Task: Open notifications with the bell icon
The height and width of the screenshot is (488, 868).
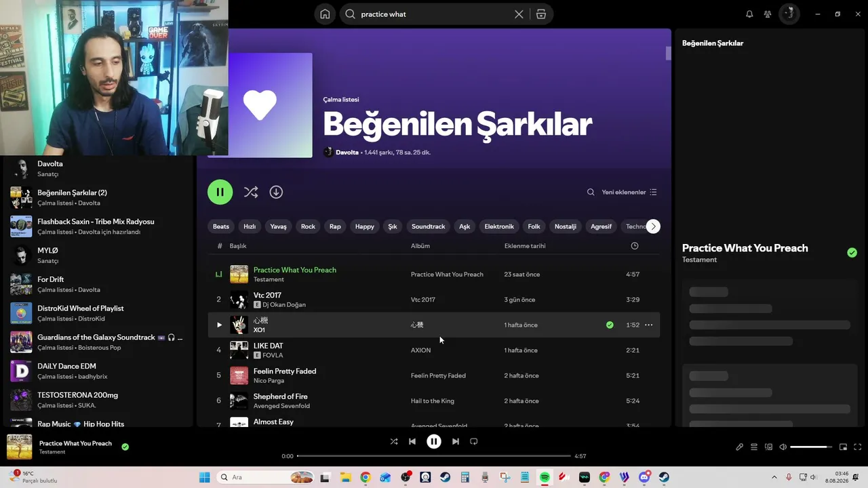Action: pyautogui.click(x=749, y=14)
